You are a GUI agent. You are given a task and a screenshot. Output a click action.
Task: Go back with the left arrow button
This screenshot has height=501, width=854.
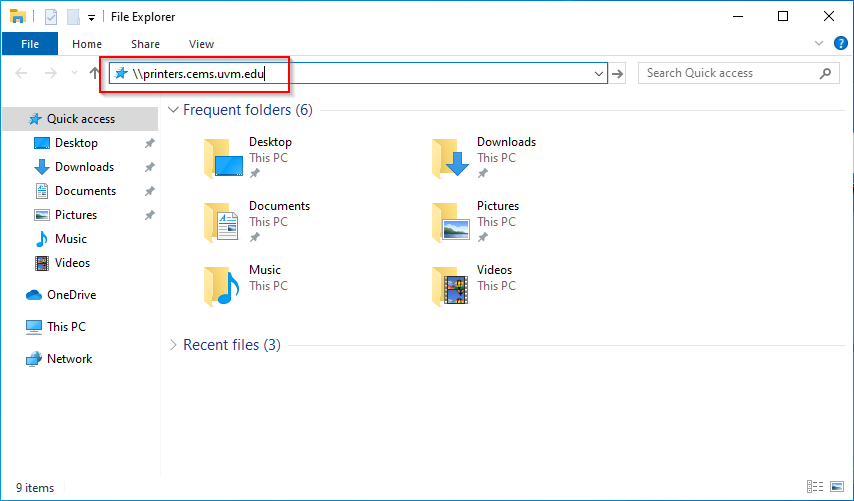pyautogui.click(x=21, y=73)
